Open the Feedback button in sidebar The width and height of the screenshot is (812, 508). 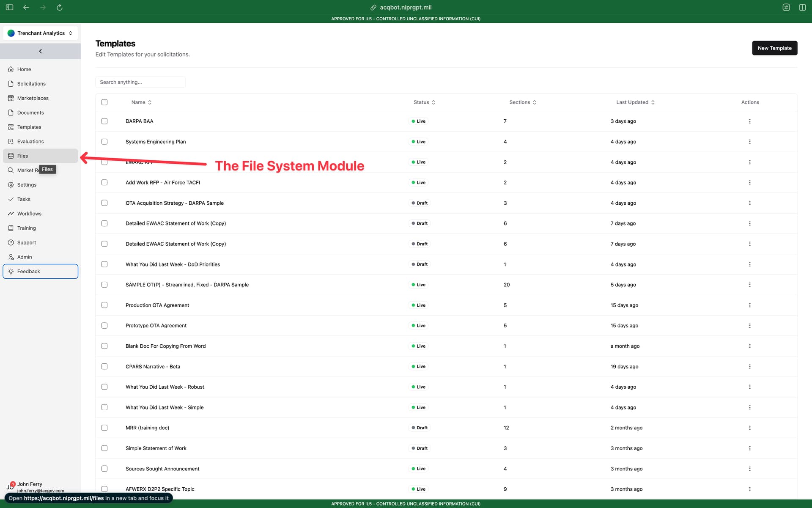(41, 272)
